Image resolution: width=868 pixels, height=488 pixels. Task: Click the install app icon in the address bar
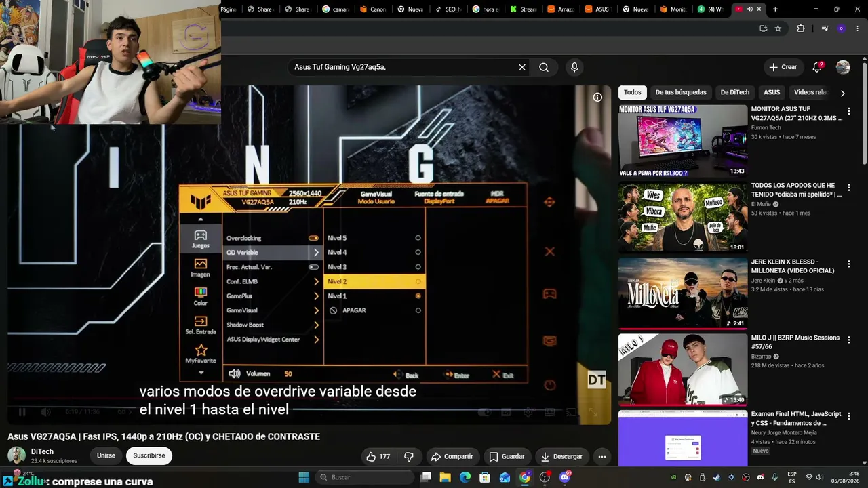coord(763,28)
